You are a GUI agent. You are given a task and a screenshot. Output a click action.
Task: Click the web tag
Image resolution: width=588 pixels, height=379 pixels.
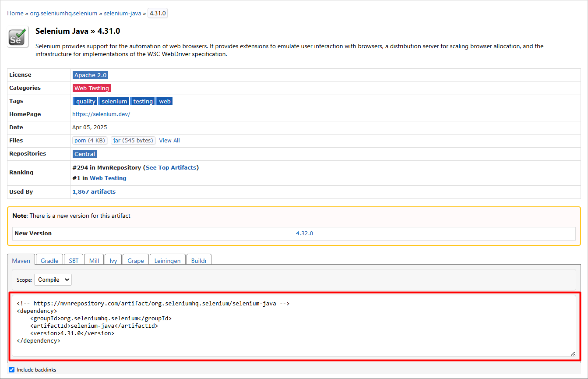(x=165, y=101)
